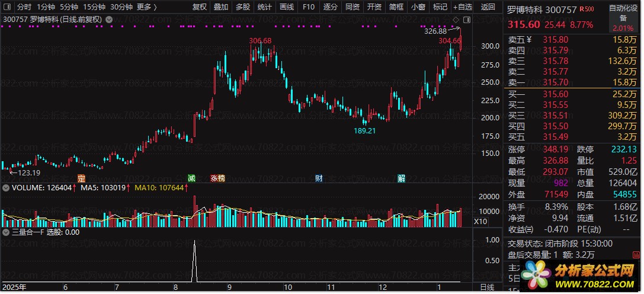Switch to 5分钟 chart period
This screenshot has width=644, height=294.
69,7
